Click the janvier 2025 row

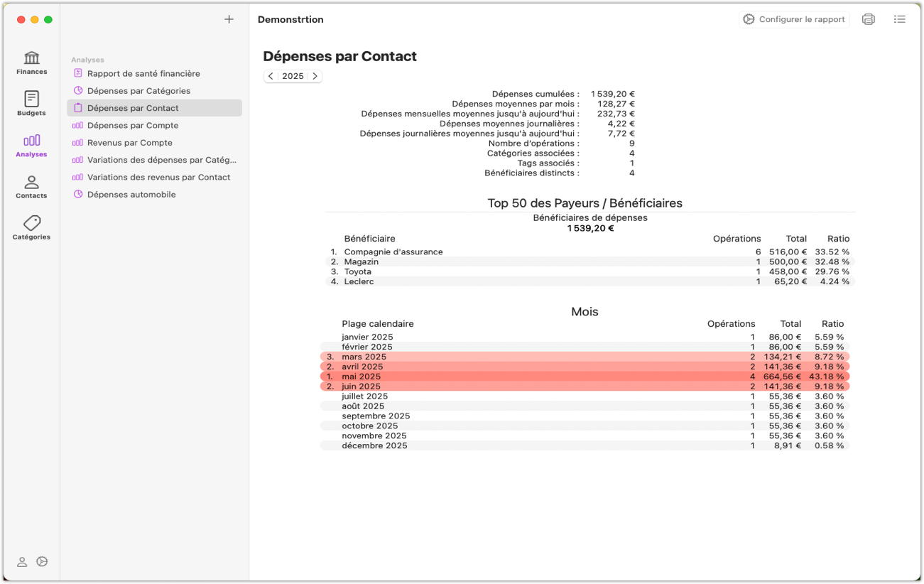(x=585, y=337)
